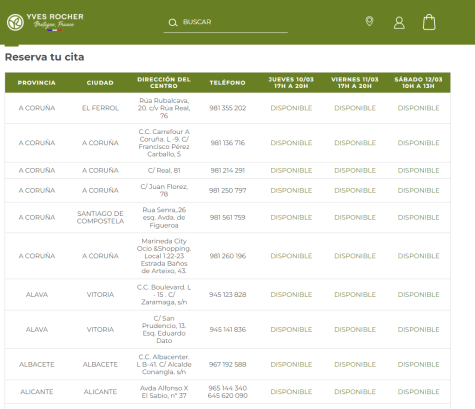Select the PROVINCIA column header
Viewport: 475px width, 409px height.
point(37,83)
